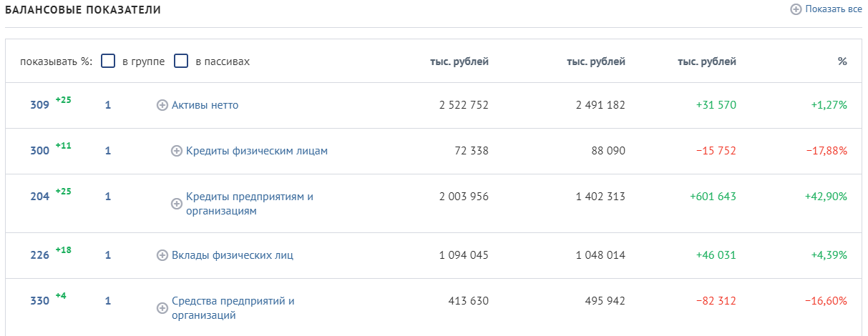Image resolution: width=868 pixels, height=336 pixels.
Task: Enable the 'в группе' percentage checkbox
Action: tap(108, 61)
